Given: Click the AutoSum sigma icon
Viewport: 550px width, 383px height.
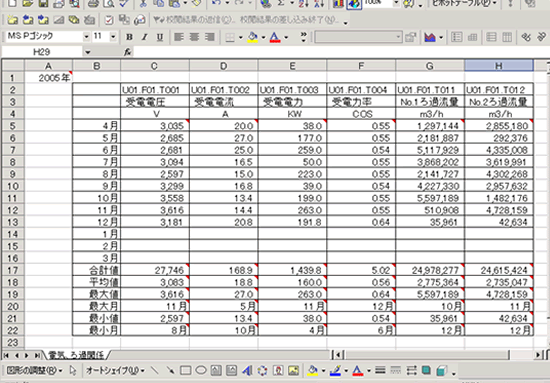Looking at the screenshot, I should click(x=281, y=4).
